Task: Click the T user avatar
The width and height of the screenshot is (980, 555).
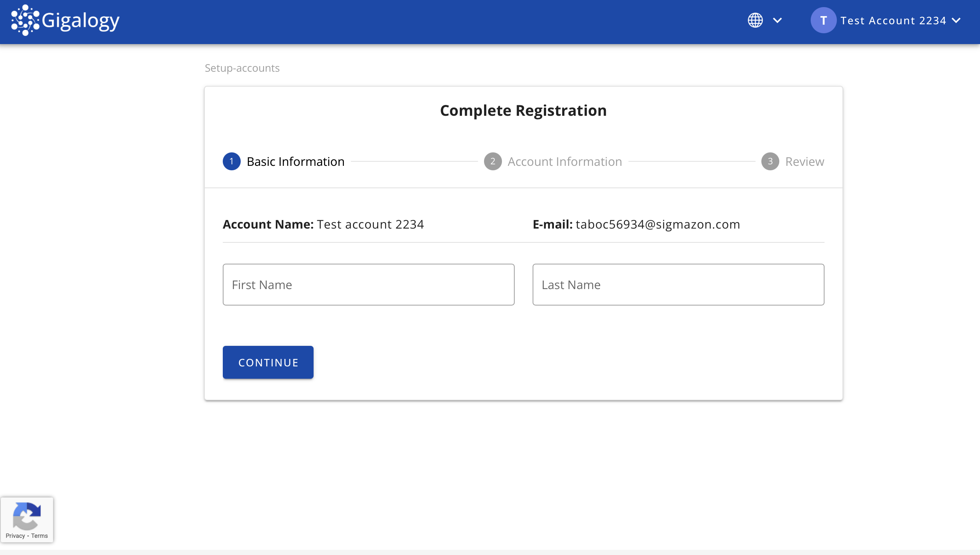Action: [823, 20]
